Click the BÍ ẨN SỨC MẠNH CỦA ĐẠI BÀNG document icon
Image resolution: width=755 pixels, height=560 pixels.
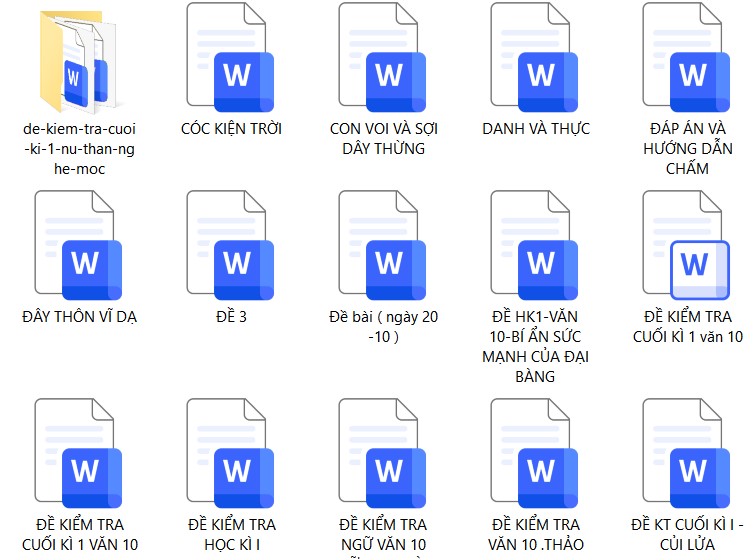point(535,248)
